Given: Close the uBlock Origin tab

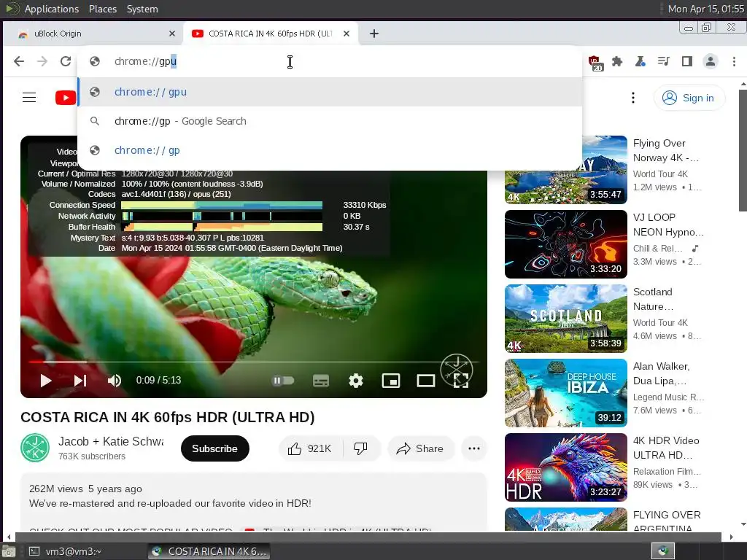Looking at the screenshot, I should pyautogui.click(x=172, y=34).
